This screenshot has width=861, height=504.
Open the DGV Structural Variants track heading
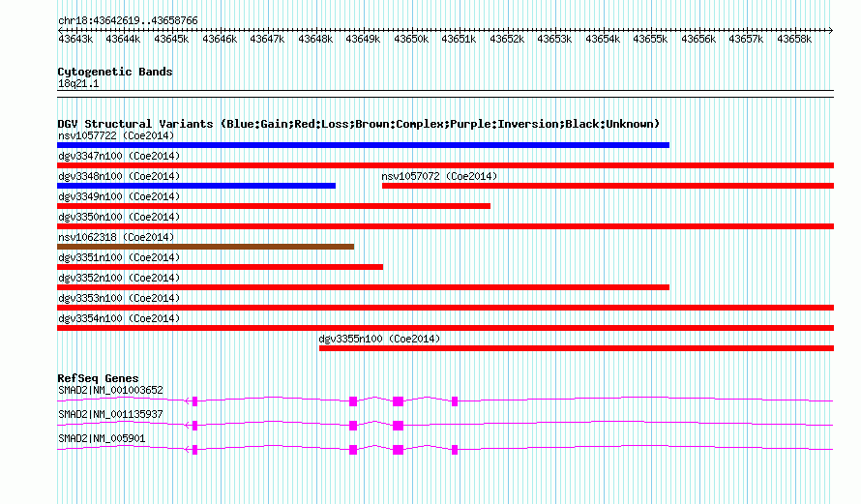(359, 124)
